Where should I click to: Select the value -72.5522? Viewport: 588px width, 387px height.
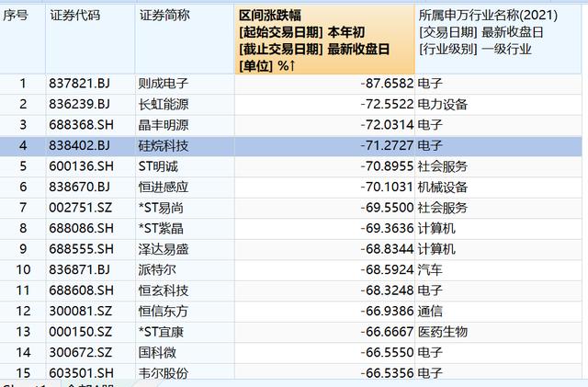(387, 104)
